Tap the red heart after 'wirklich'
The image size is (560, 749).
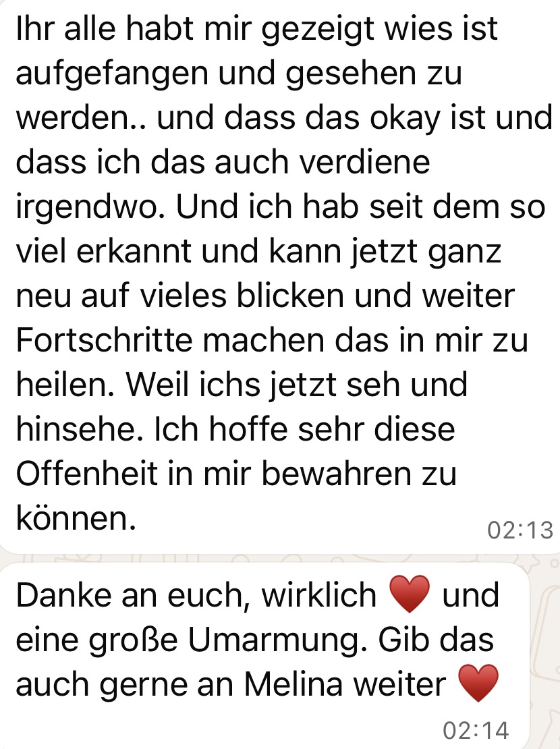(x=410, y=594)
